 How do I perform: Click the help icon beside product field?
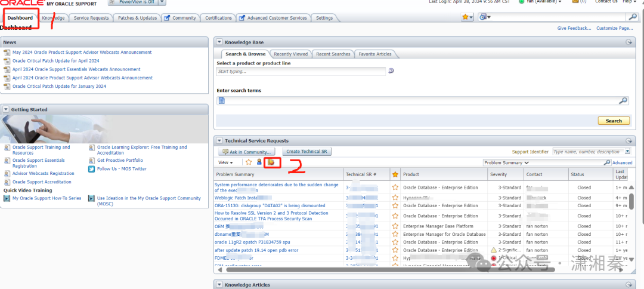391,70
